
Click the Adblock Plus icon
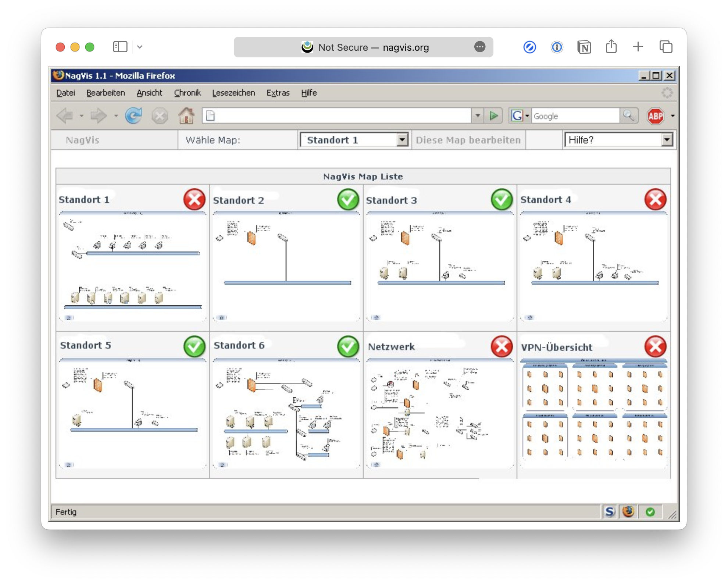tap(656, 115)
